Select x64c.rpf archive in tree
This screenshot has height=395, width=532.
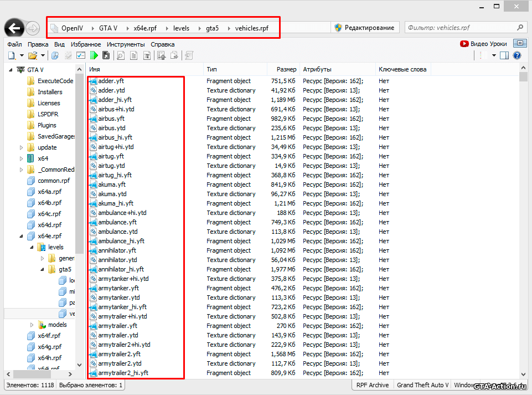49,214
